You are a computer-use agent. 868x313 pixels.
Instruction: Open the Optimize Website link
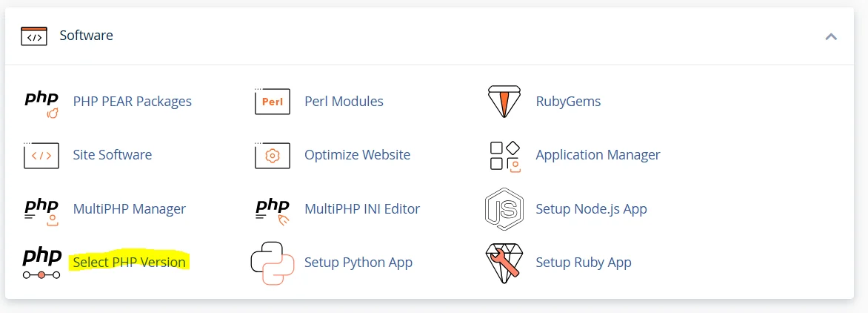click(x=357, y=154)
